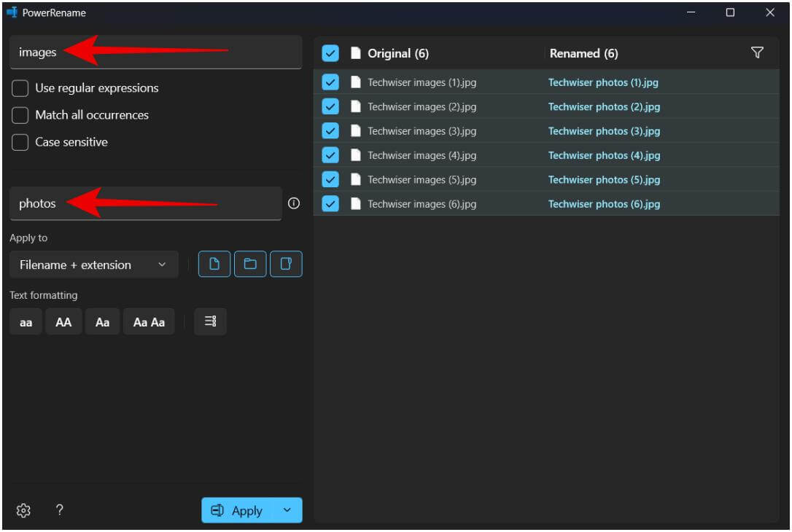Uncheck Techwiser images (4).jpg checkbox
The height and width of the screenshot is (532, 792).
pos(330,155)
